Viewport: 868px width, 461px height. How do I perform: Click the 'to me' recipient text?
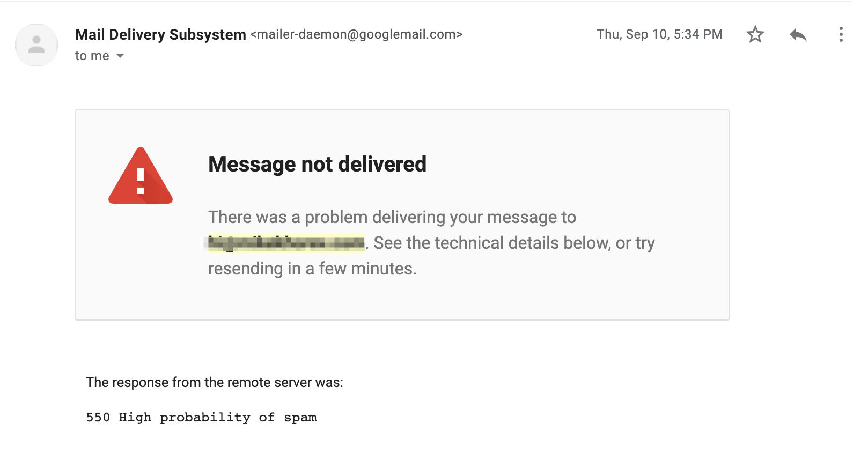[x=92, y=56]
